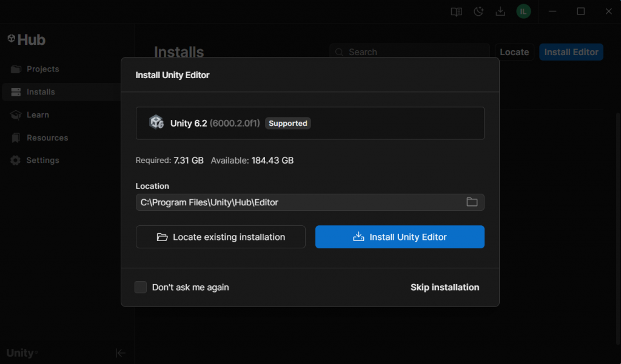This screenshot has width=621, height=364.
Task: Click the Unity 6.2 version row
Action: pyautogui.click(x=310, y=123)
